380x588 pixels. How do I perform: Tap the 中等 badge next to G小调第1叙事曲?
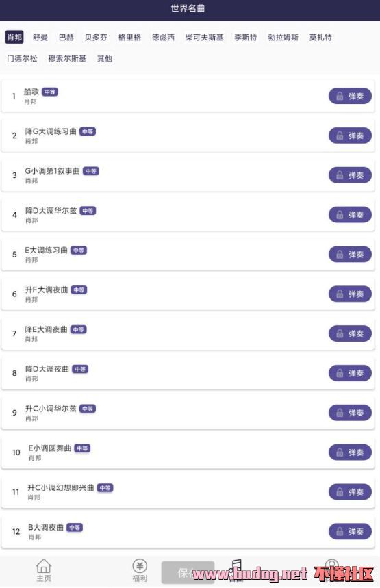[91, 171]
